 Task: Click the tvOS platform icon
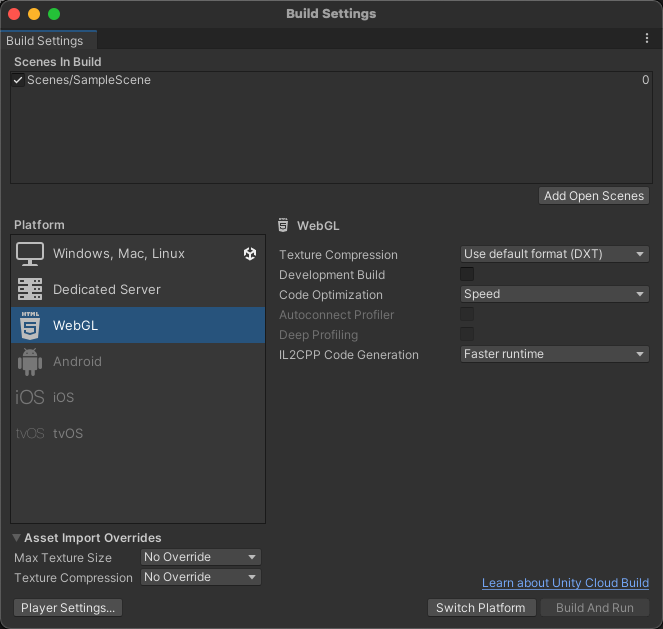30,433
